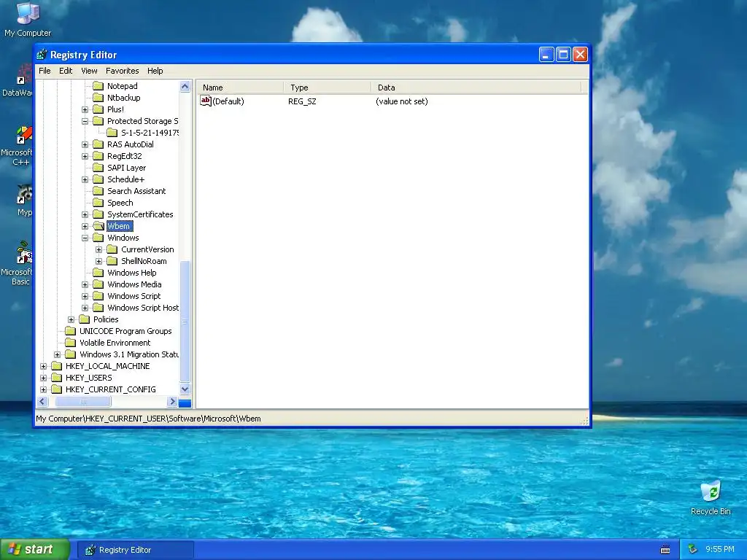Expand the RAS AutoDial key
Image resolution: width=747 pixels, height=560 pixels.
85,144
